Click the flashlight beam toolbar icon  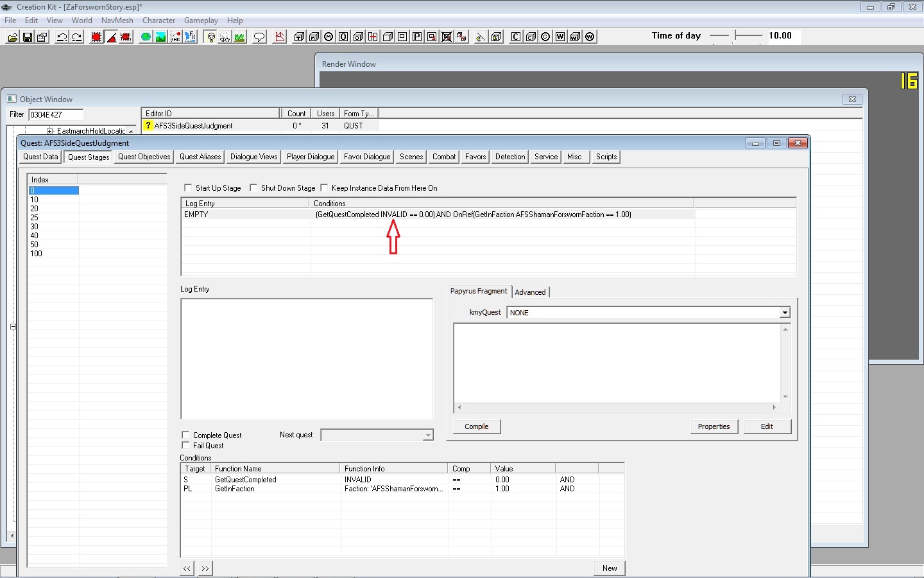481,37
